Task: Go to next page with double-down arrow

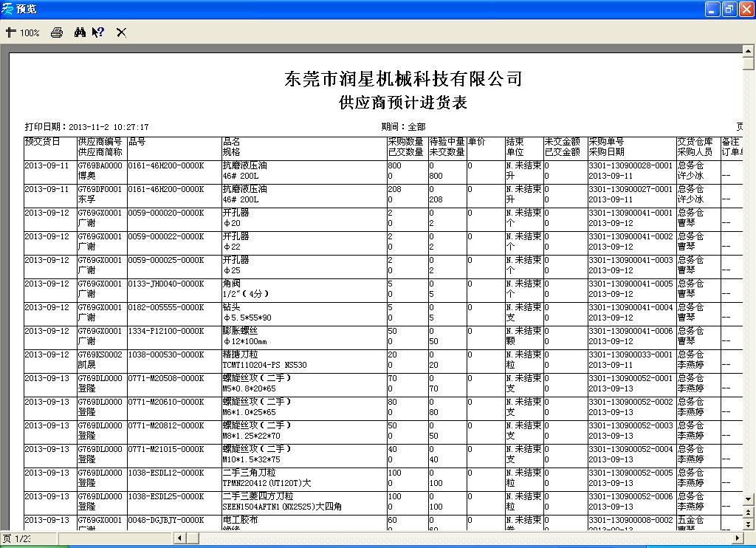Action: click(749, 524)
